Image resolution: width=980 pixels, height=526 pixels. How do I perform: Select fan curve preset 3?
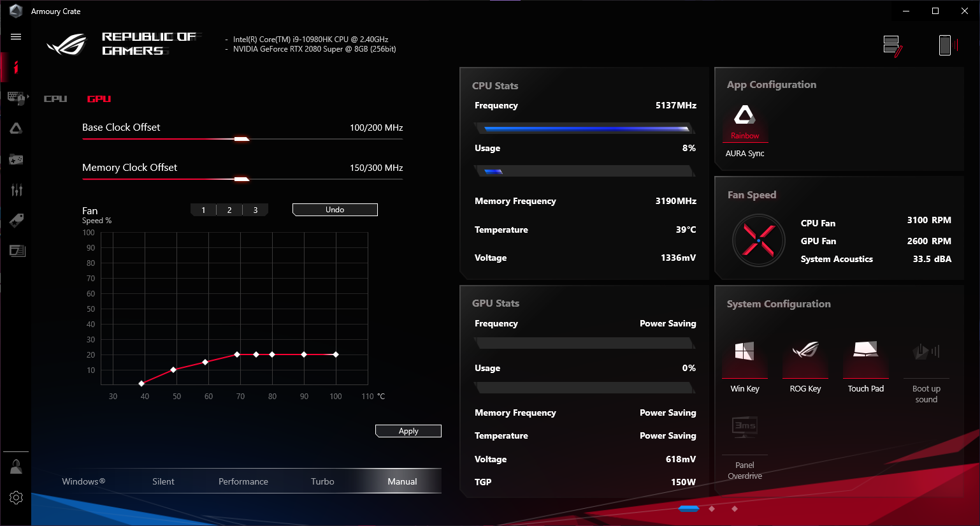coord(256,210)
